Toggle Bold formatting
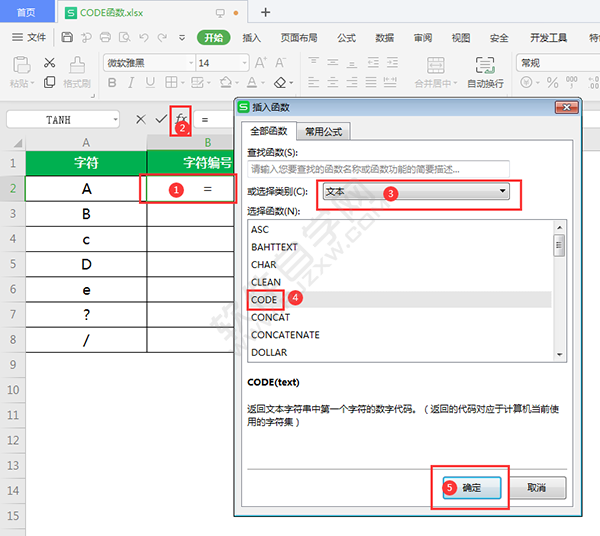Image resolution: width=600 pixels, height=536 pixels. pyautogui.click(x=112, y=82)
